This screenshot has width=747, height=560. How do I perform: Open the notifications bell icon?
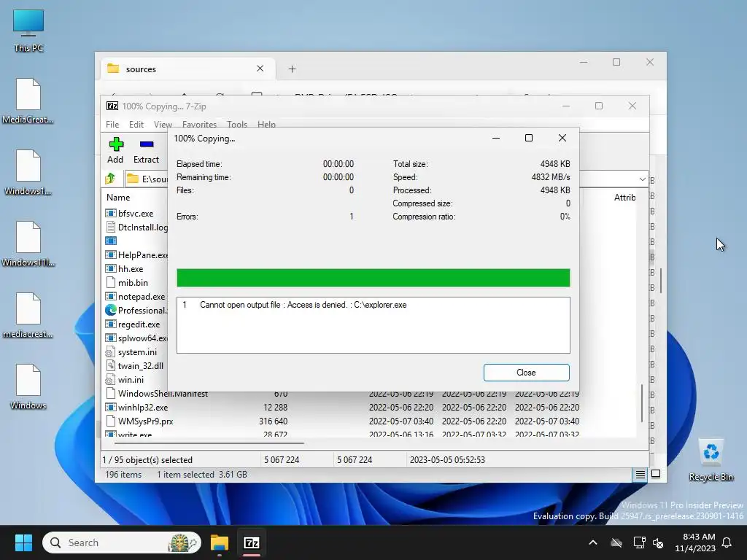[727, 542]
